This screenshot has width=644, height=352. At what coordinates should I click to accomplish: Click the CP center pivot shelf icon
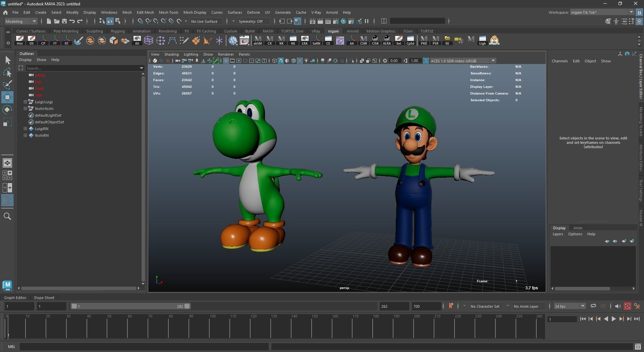(x=43, y=40)
